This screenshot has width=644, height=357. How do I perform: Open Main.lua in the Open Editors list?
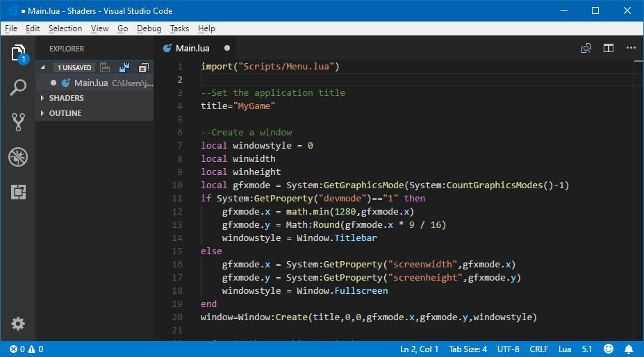tap(91, 83)
